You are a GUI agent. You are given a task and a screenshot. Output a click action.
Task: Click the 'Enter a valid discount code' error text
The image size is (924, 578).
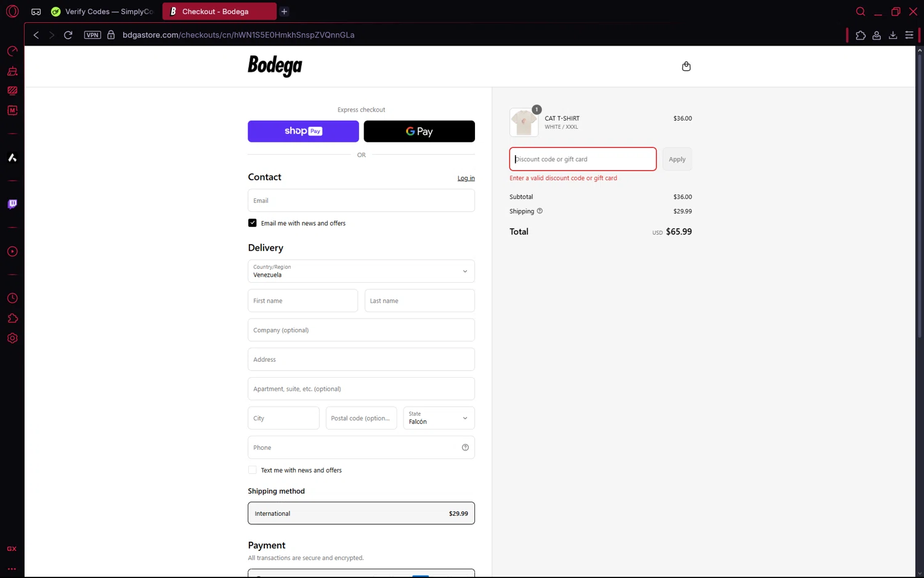click(x=563, y=178)
